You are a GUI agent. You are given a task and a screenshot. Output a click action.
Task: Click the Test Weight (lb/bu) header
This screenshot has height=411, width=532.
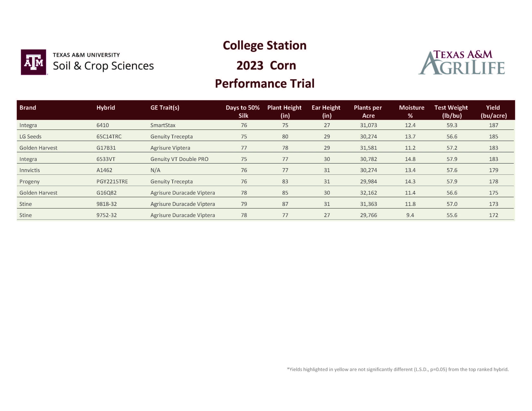[x=451, y=111]
